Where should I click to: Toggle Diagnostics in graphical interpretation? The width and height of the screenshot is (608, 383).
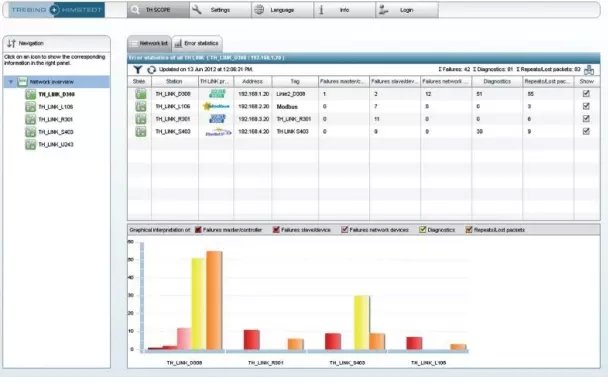click(422, 230)
